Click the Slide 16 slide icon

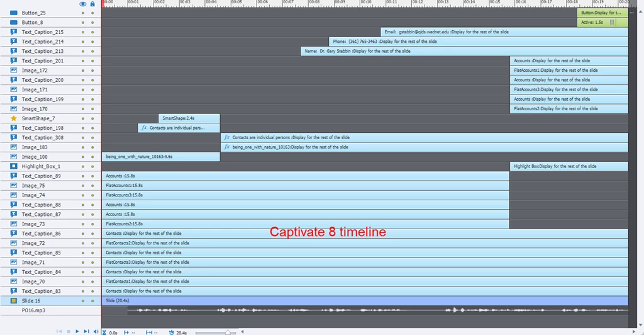[14, 300]
